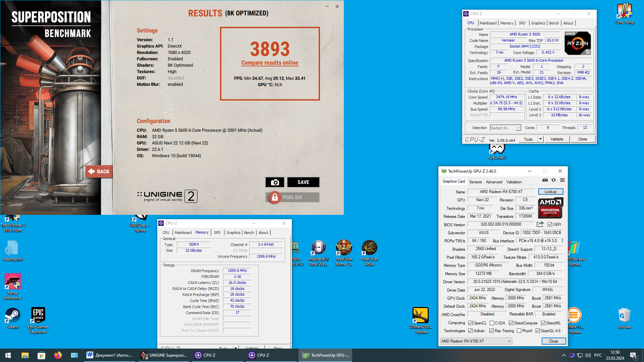Show hidden system tray icons

coord(563,355)
